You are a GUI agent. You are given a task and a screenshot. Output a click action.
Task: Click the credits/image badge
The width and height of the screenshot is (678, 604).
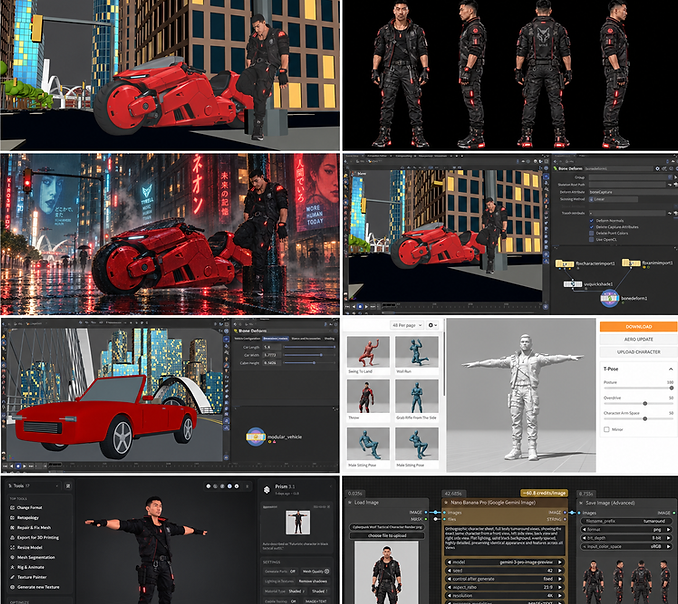tap(544, 493)
